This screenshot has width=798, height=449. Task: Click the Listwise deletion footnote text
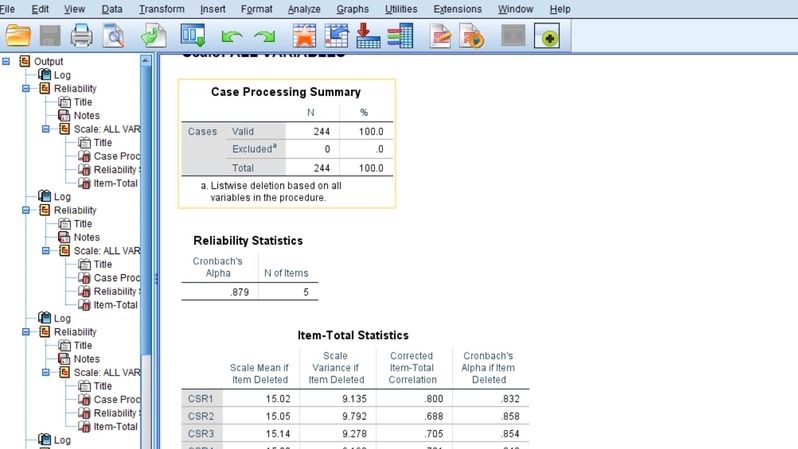(271, 192)
